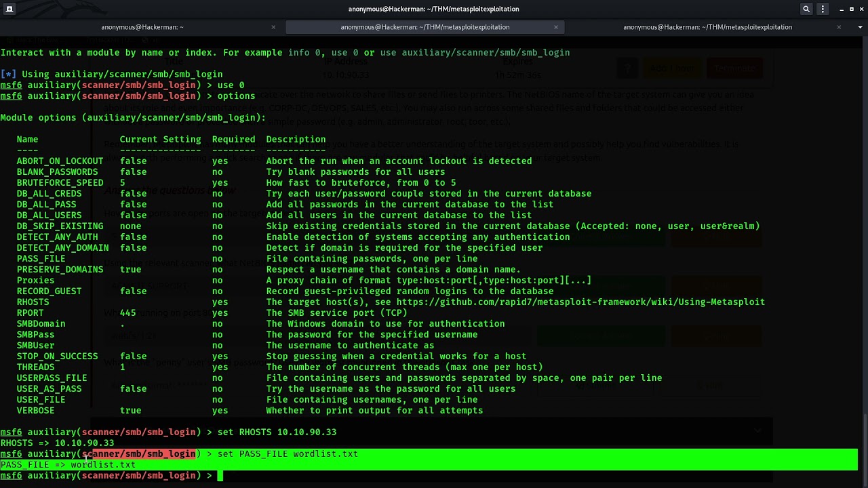The width and height of the screenshot is (868, 488).
Task: Click the USER_AS_PASS option name
Action: coord(49,389)
